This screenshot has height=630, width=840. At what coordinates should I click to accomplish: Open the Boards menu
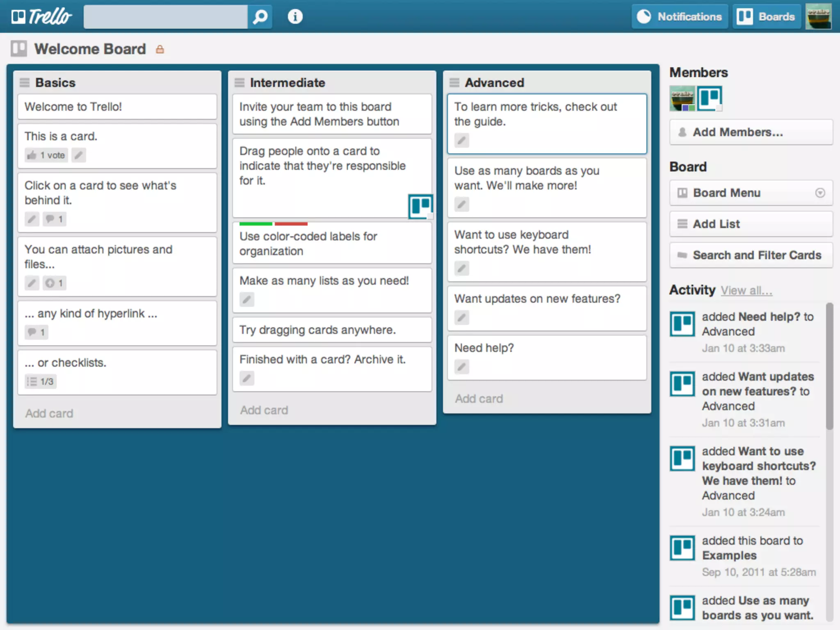766,17
